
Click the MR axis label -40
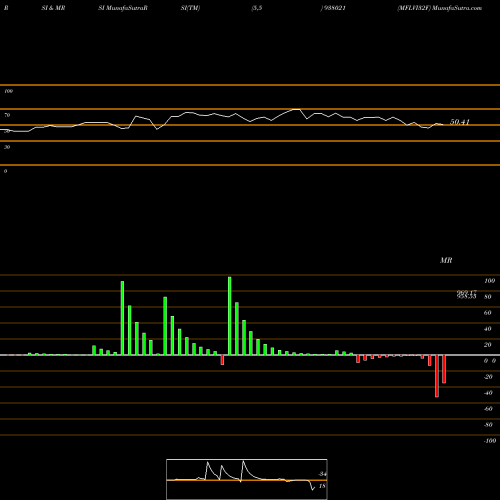(488, 393)
